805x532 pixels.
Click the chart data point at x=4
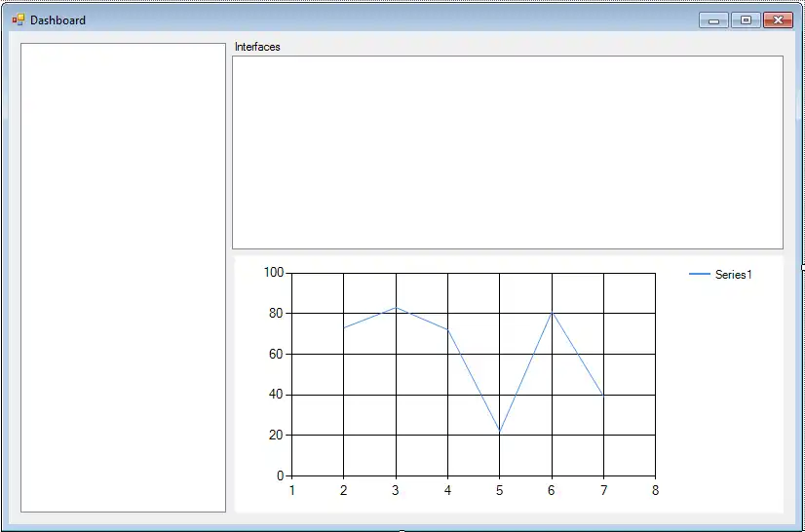(x=447, y=329)
